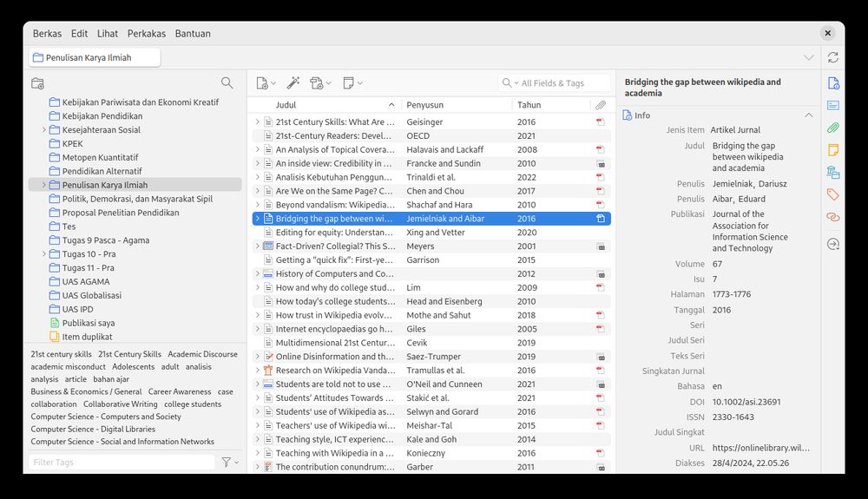Filter by the Collaborative Writing tag
This screenshot has height=499, width=868.
(x=120, y=404)
